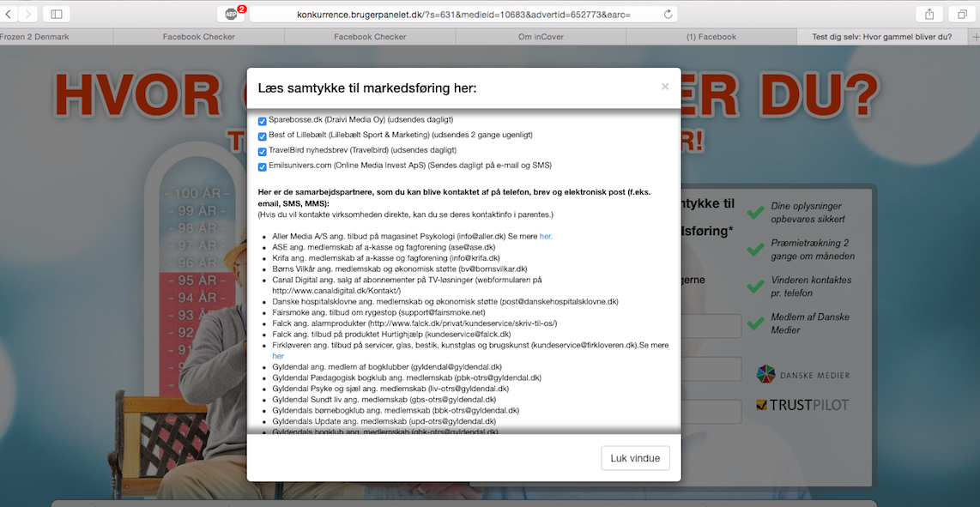Close the consent dialog with X
Screen dimensions: 980x507
(x=665, y=87)
